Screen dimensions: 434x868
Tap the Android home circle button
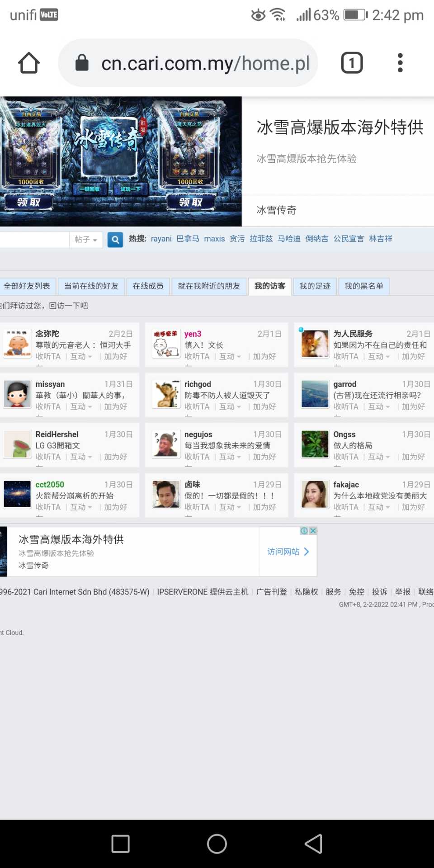217,844
